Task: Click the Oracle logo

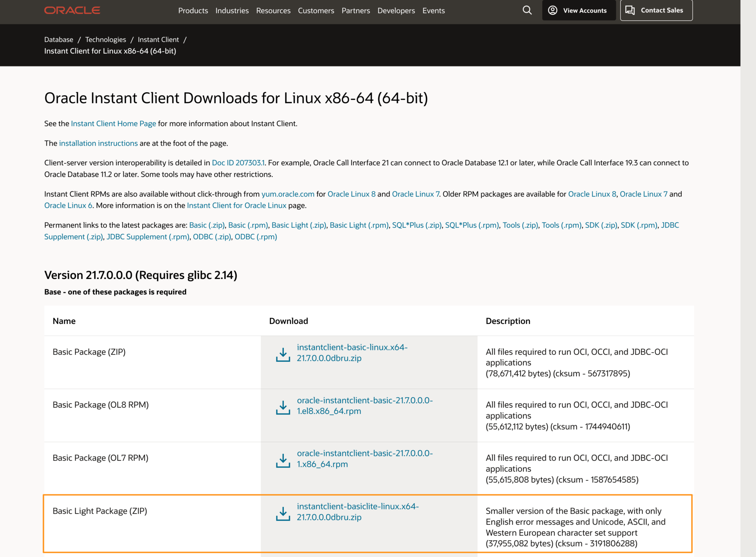Action: pos(72,10)
